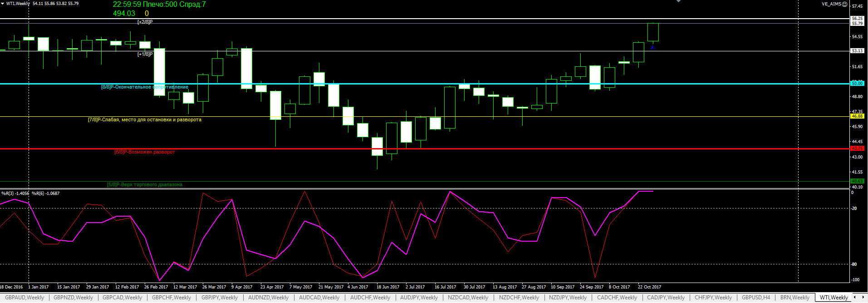Screen dimensions: 868x303
Task: Click the 56.25 price level tag
Action: (857, 19)
